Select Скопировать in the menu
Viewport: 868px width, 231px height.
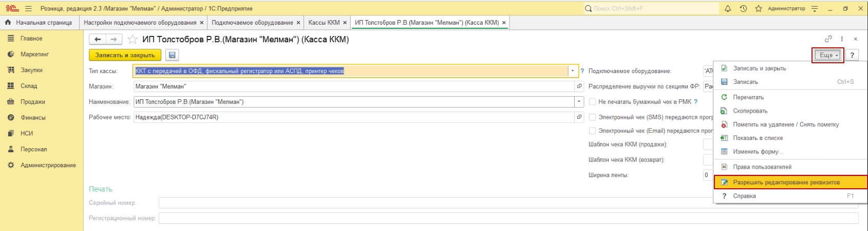[790, 111]
